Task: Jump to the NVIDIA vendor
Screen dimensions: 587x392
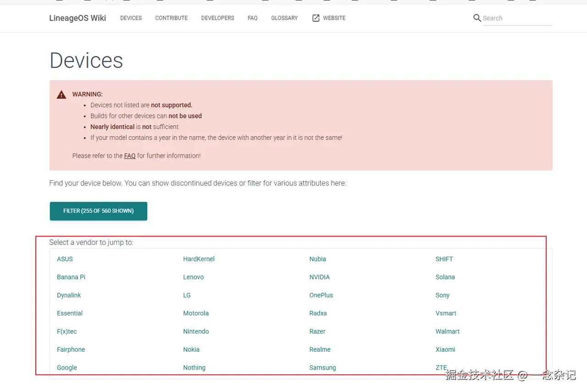Action: point(320,277)
